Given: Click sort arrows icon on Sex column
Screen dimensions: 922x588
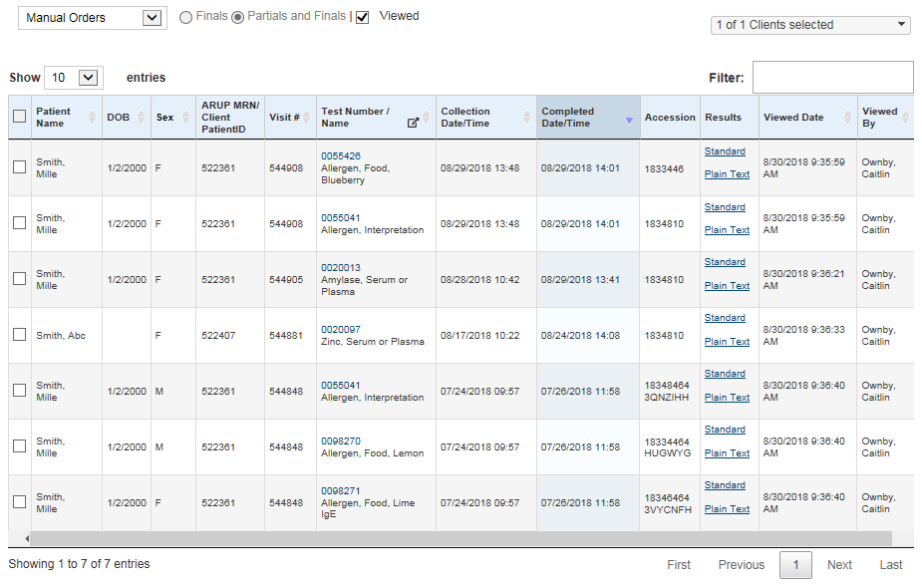Looking at the screenshot, I should (186, 118).
